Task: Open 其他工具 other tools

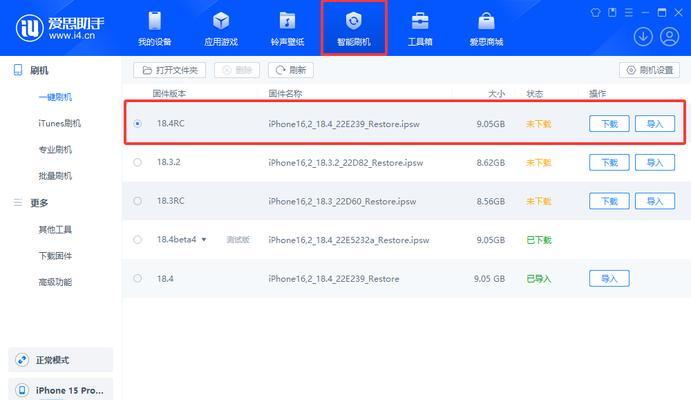Action: tap(55, 230)
